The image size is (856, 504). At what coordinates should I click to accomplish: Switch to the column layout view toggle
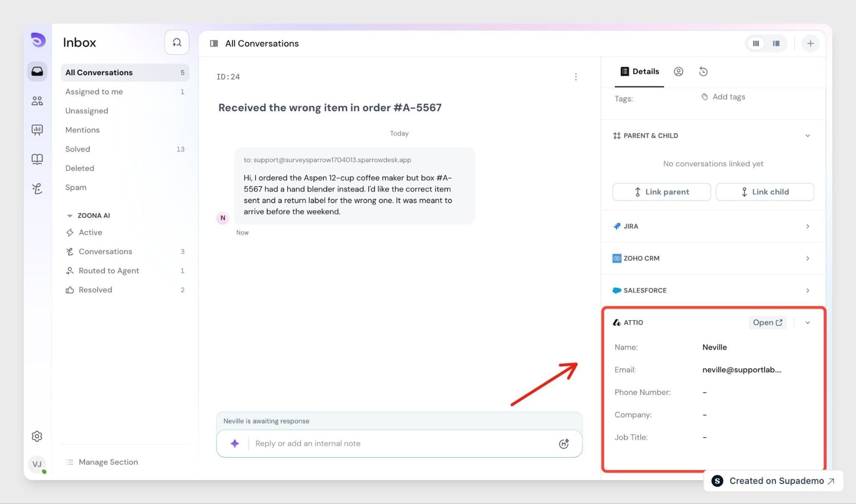coord(756,43)
